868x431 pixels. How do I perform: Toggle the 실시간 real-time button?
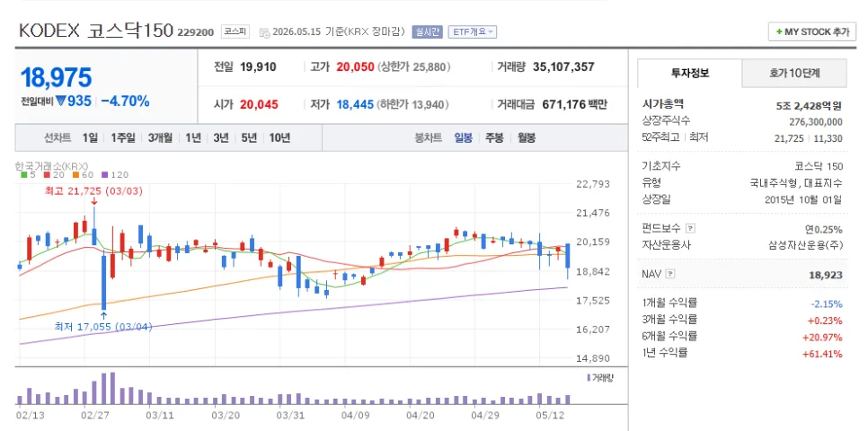tap(427, 31)
